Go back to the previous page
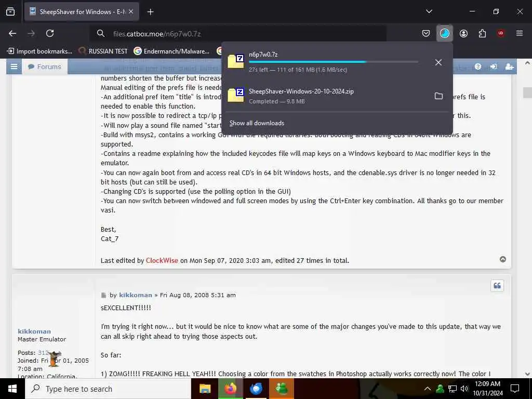This screenshot has height=399, width=532. [12, 33]
